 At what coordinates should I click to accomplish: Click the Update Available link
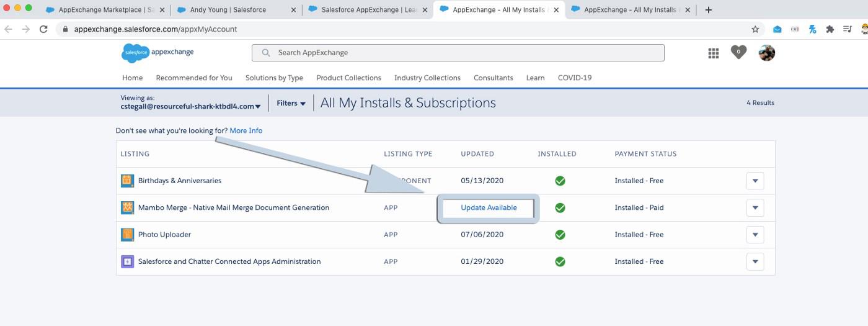coord(489,207)
